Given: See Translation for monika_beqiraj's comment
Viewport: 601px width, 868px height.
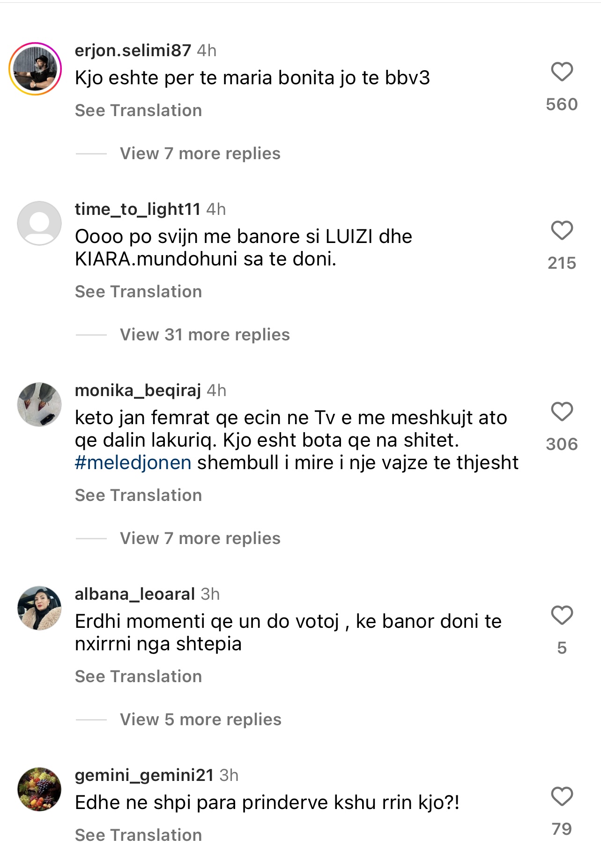Looking at the screenshot, I should (138, 495).
